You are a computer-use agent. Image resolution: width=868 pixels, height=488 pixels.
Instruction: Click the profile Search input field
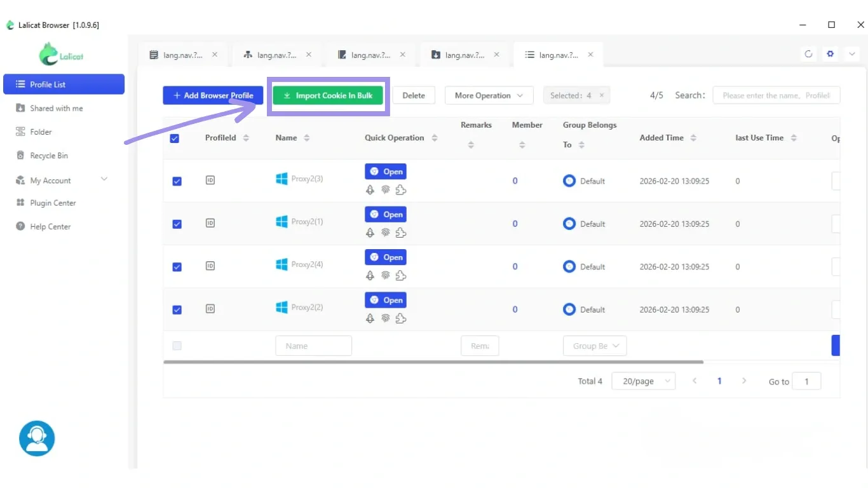click(776, 95)
